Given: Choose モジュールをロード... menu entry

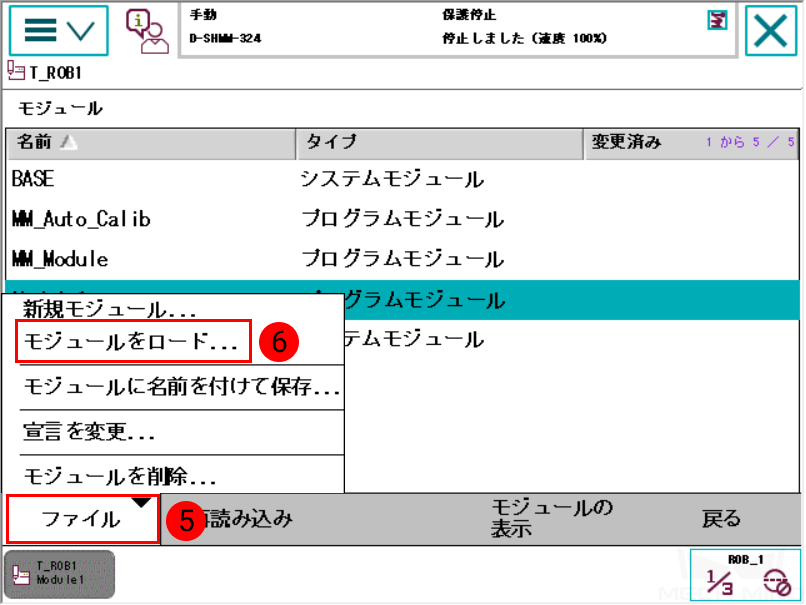Looking at the screenshot, I should point(133,341).
